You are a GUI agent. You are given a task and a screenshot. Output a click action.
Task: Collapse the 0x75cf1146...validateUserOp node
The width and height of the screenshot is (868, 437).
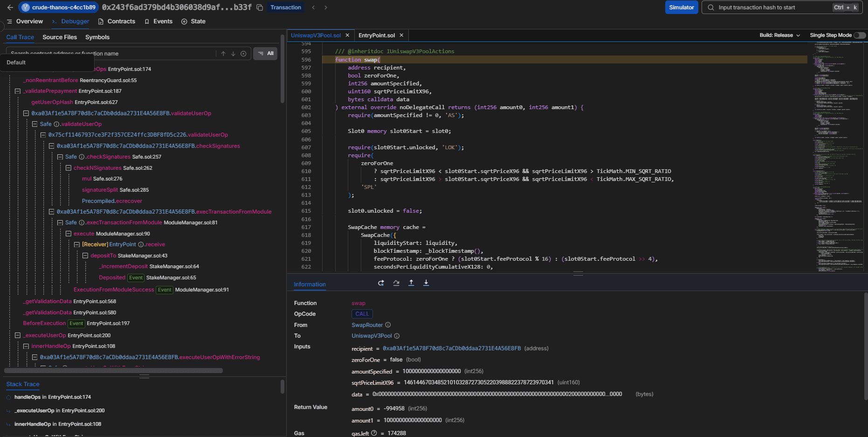click(x=43, y=135)
